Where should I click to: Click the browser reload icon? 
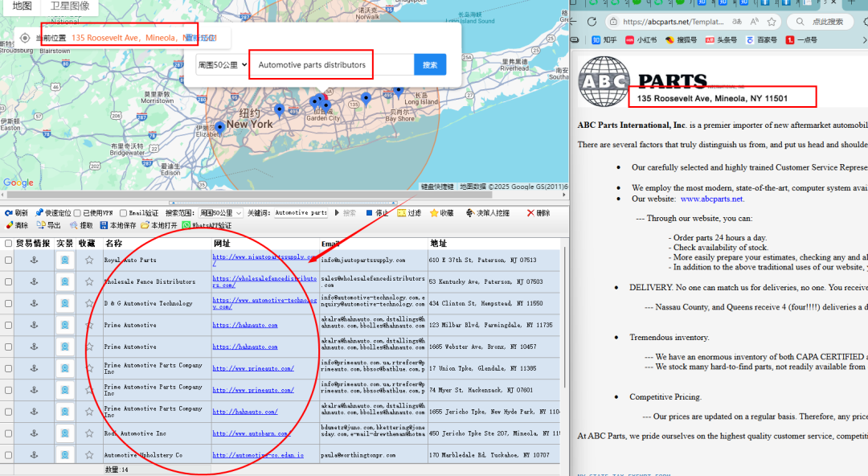[x=592, y=22]
